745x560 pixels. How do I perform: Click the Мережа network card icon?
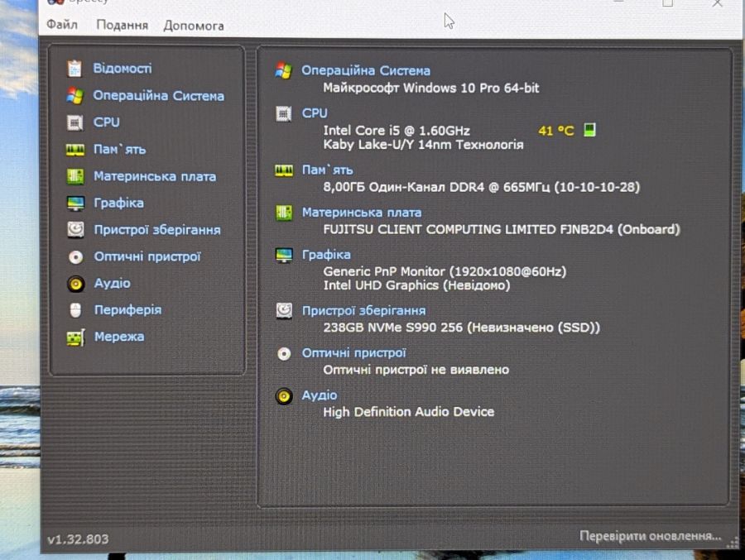[75, 337]
